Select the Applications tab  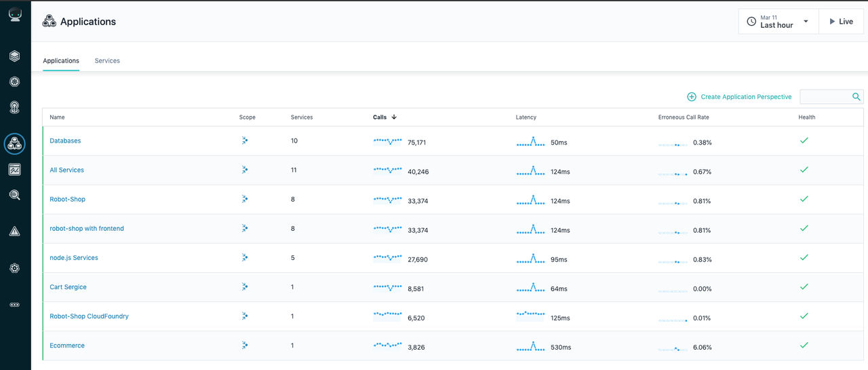61,61
